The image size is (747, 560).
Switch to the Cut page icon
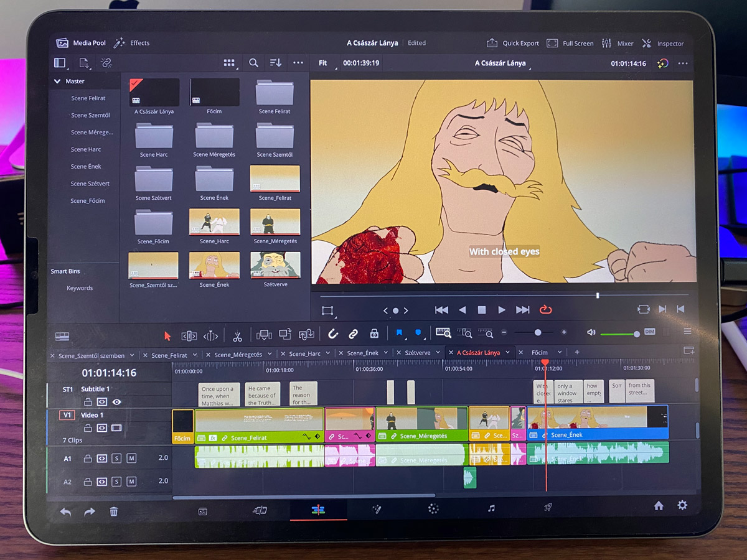tap(260, 510)
